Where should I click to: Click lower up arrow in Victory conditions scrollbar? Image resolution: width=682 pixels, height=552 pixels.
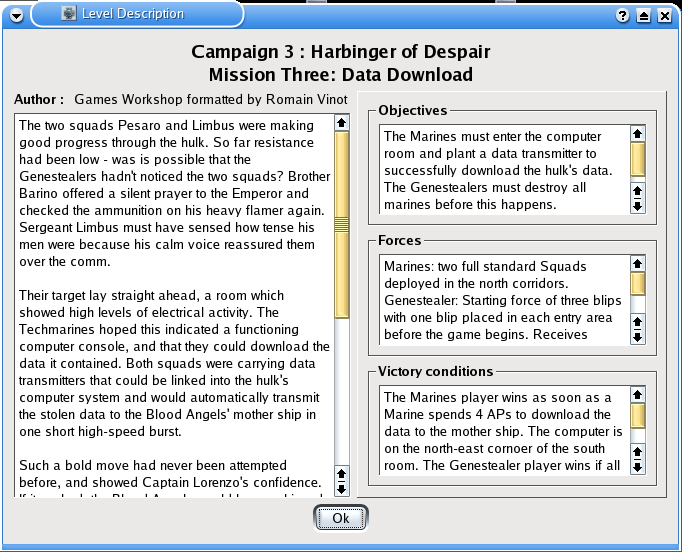pos(638,452)
